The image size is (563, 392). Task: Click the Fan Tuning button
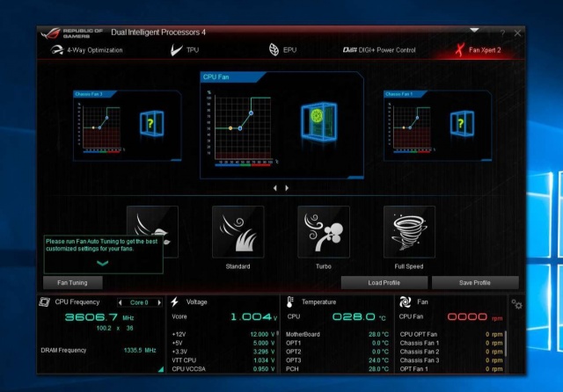coord(72,283)
